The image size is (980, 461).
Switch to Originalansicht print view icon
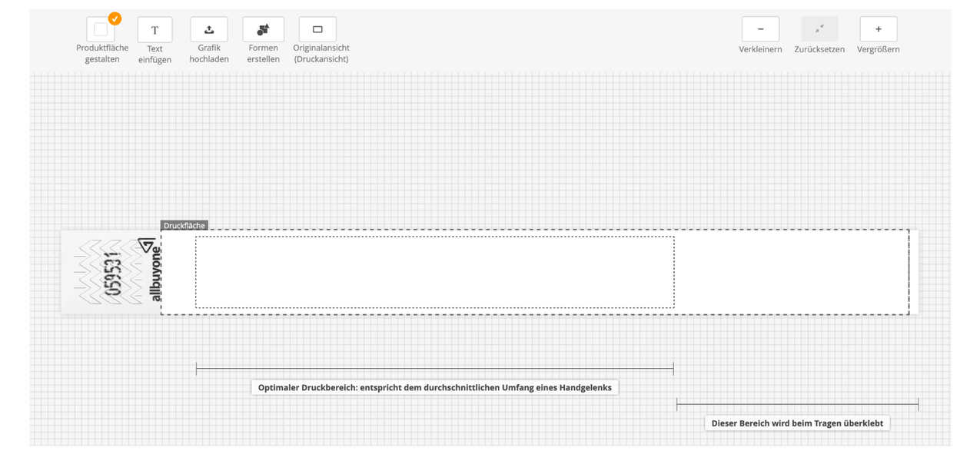(317, 30)
